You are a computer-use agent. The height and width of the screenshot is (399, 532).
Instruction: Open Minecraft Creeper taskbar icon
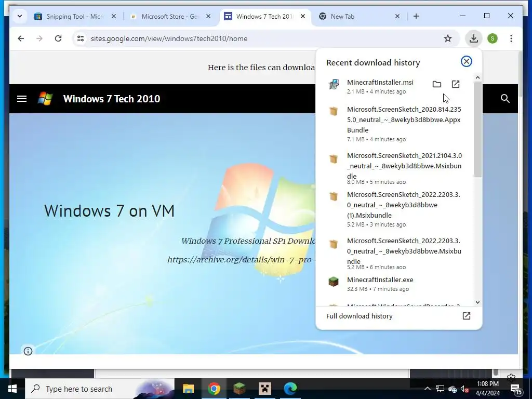pos(264,389)
